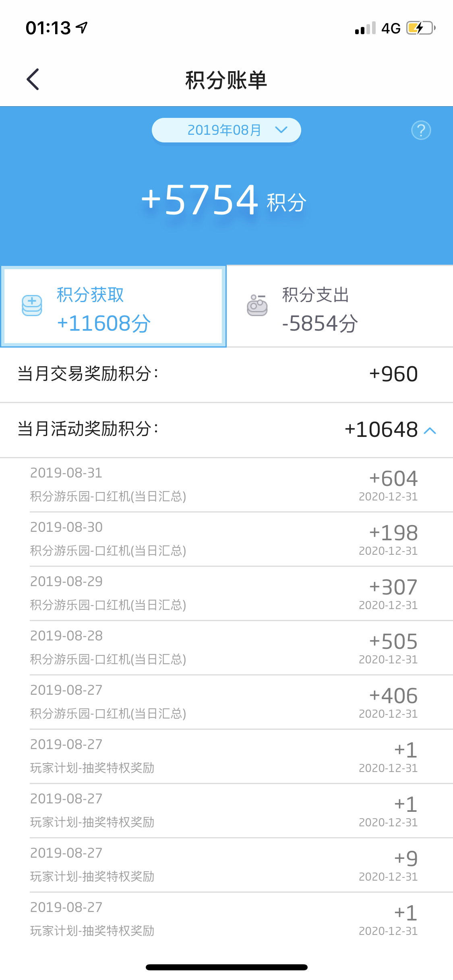Open the help question mark icon
This screenshot has height=980, width=453.
point(421,130)
